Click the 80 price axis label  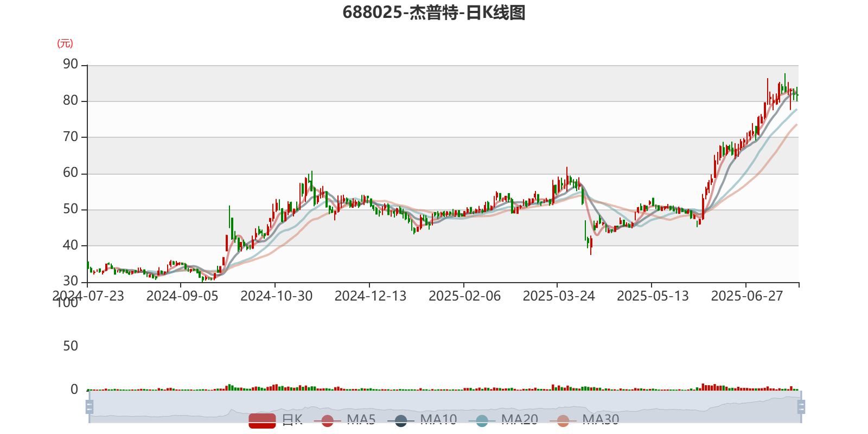click(x=71, y=101)
